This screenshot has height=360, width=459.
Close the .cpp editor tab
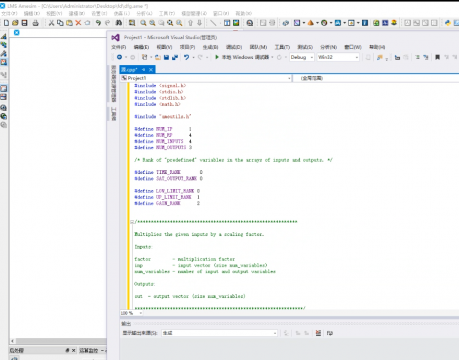pyautogui.click(x=151, y=69)
